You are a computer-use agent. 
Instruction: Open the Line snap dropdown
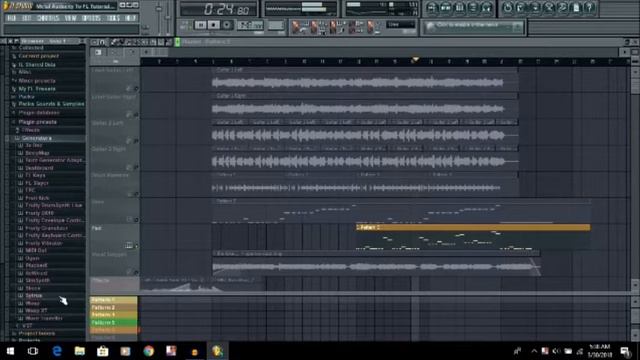400,25
